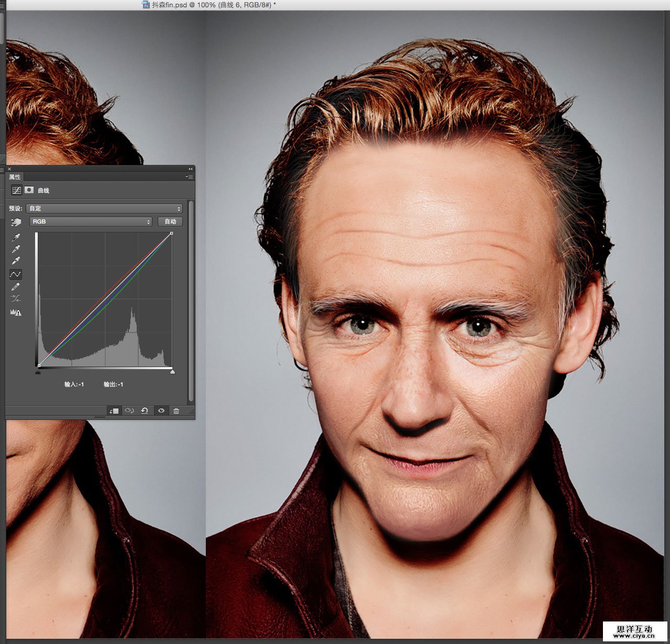
Task: Reset curves to default with the reset arrow
Action: pos(145,411)
